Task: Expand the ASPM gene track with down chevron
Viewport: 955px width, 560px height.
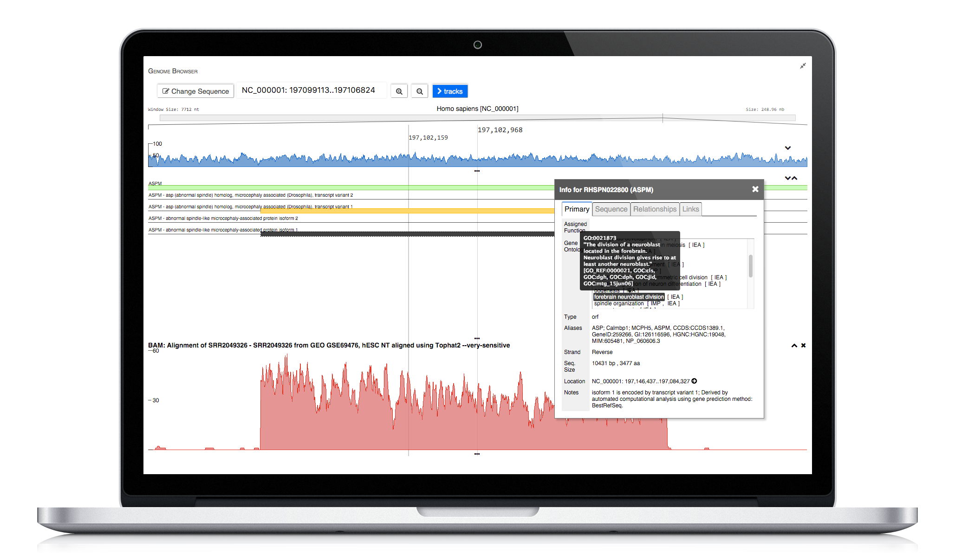Action: [x=787, y=178]
